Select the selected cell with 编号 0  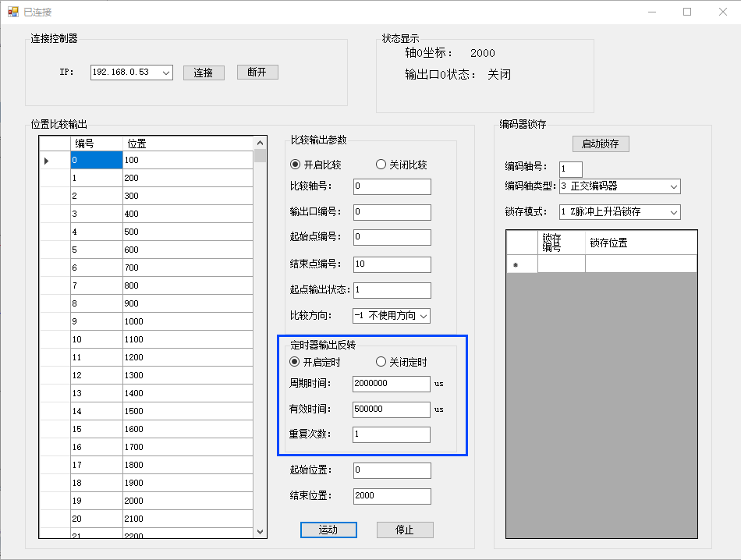97,160
